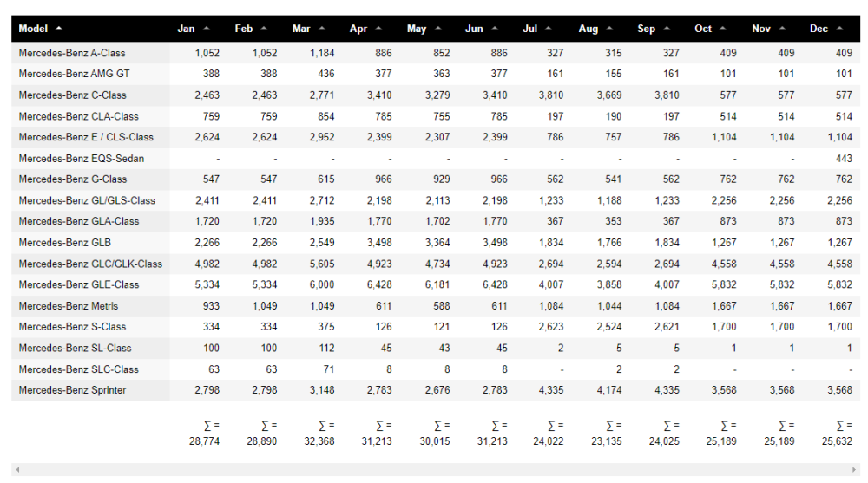Click sort arrow icon beside Apr header
The image size is (868, 483).
378,29
